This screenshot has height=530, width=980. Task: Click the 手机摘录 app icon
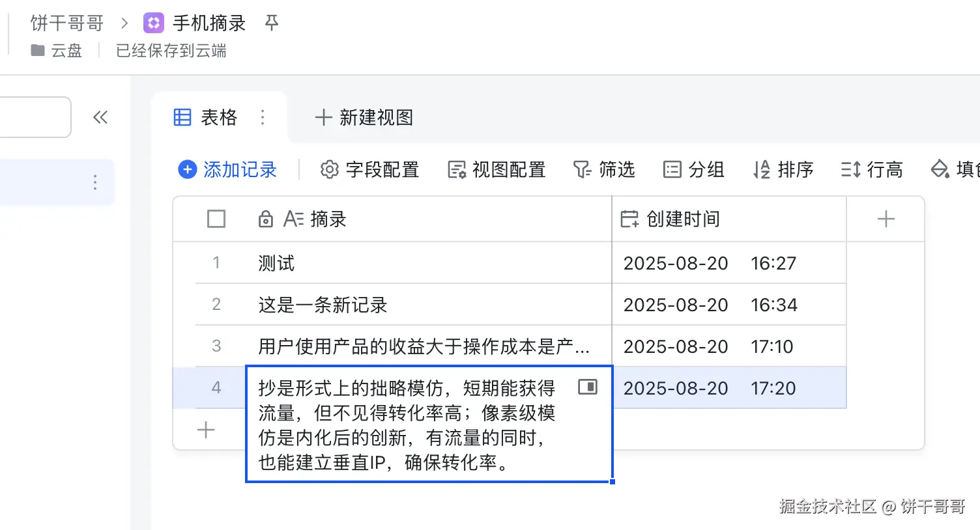(x=154, y=23)
